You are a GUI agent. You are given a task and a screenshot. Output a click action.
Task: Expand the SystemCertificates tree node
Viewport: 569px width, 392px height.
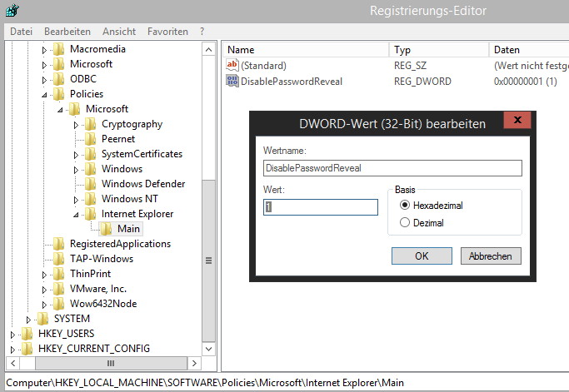coord(76,155)
